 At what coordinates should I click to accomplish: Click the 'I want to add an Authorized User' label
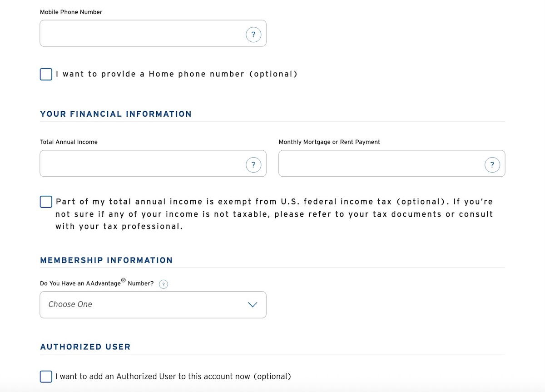[173, 377]
